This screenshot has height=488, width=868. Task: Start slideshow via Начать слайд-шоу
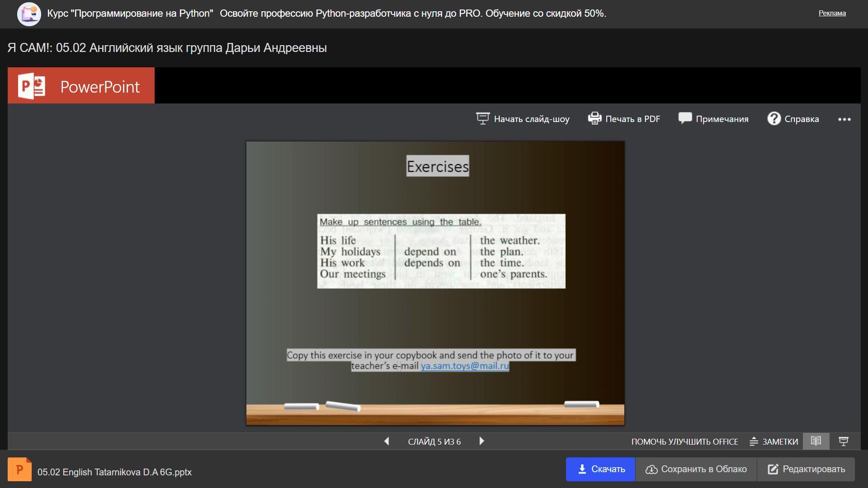click(523, 119)
